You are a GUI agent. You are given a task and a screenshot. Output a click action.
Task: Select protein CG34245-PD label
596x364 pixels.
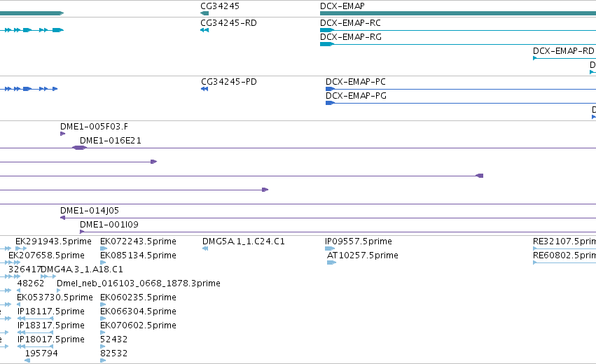point(229,82)
